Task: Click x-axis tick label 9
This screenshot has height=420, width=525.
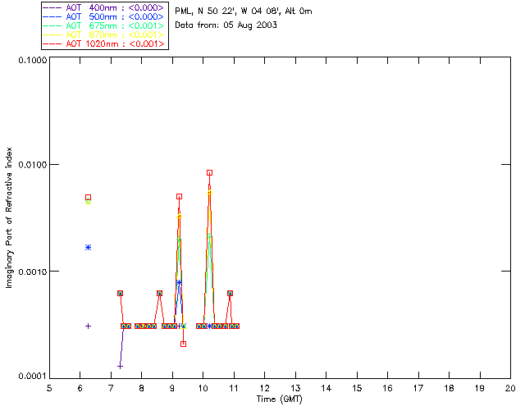Action: coord(172,388)
